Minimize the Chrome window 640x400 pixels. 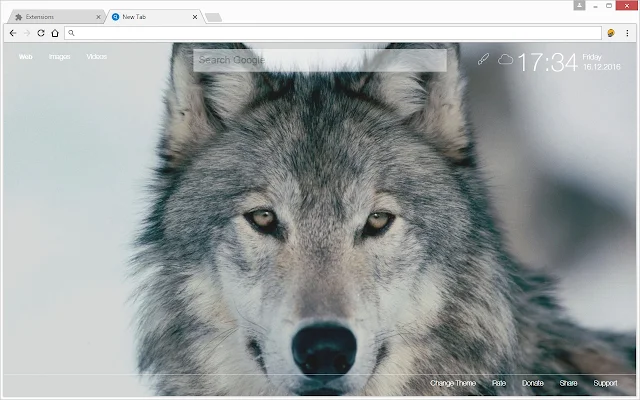(596, 6)
